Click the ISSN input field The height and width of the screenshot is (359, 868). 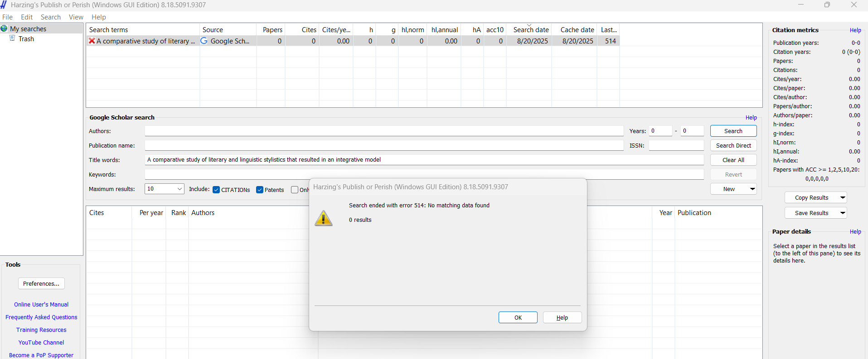pyautogui.click(x=676, y=145)
